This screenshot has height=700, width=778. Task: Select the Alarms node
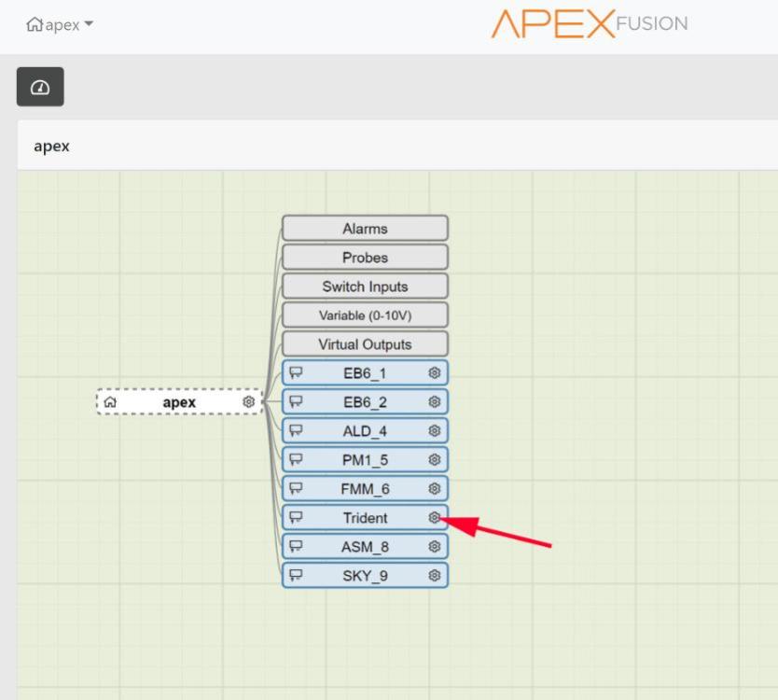pos(365,229)
